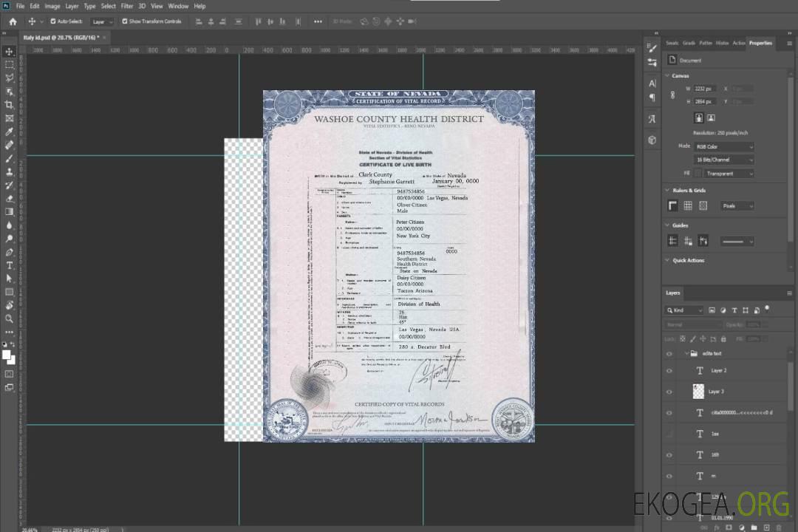Select the Eraser tool
798x532 pixels.
point(9,199)
